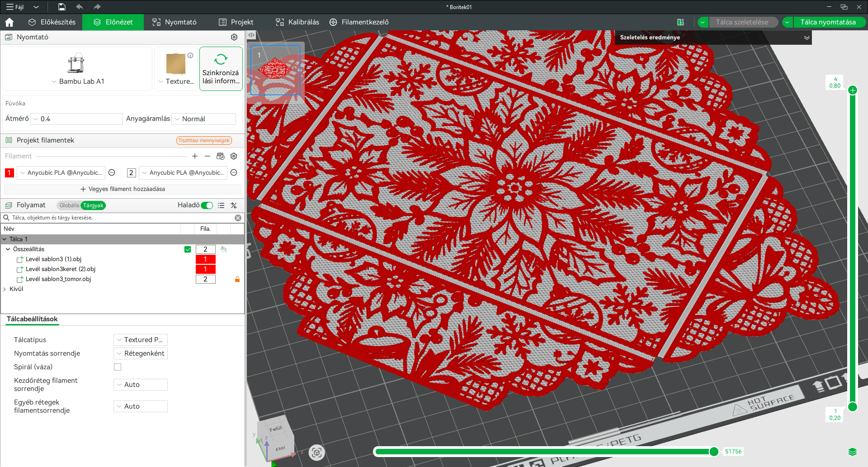Toggle the Haladó advanced mode switch
The image size is (868, 467).
[207, 205]
